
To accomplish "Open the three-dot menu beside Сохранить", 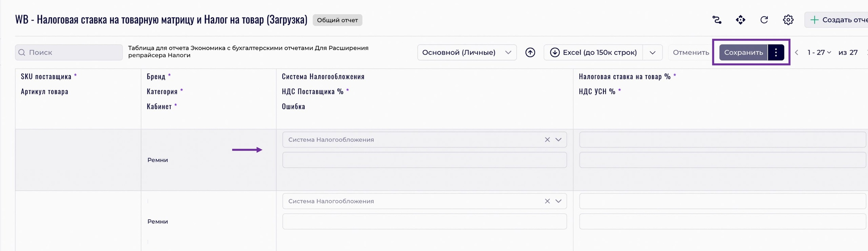I will (776, 52).
